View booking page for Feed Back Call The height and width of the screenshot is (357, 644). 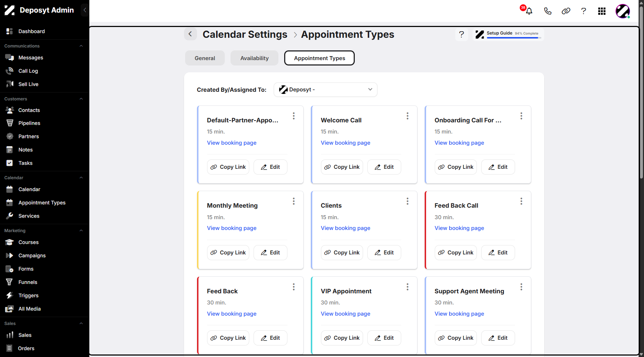click(459, 228)
